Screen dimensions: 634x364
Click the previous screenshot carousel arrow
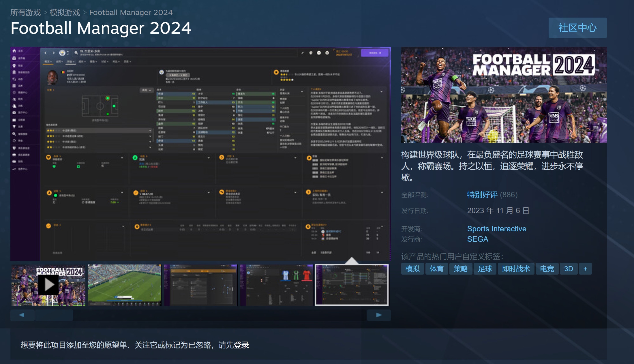(22, 315)
